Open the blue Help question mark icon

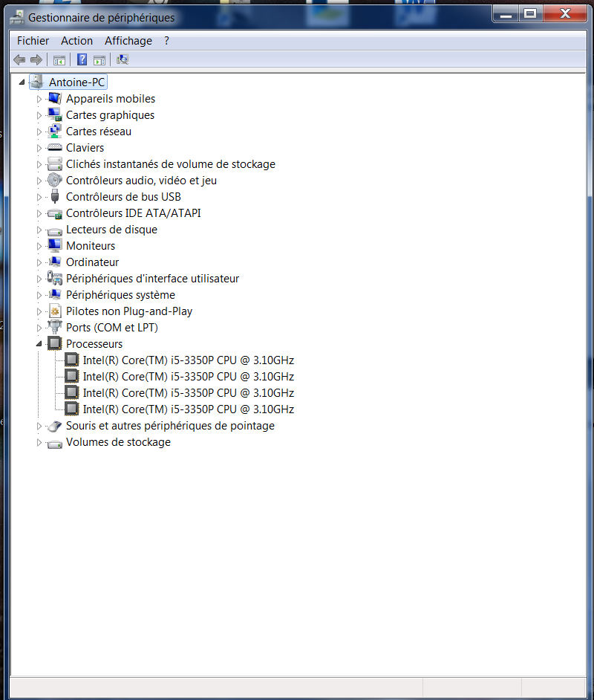82,59
